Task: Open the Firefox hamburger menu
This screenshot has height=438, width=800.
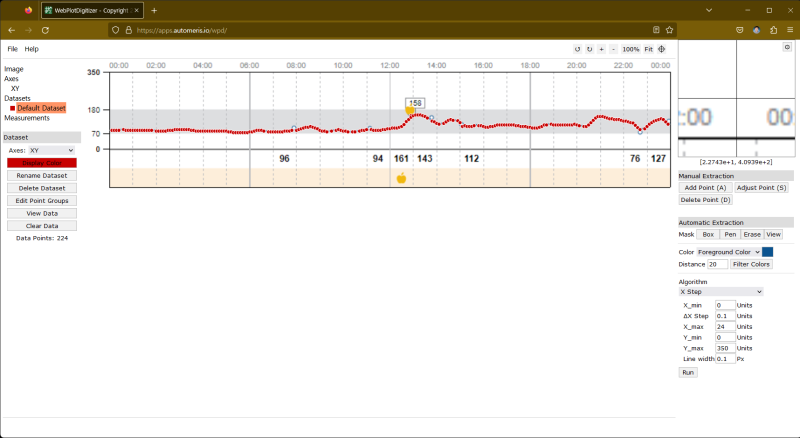Action: (x=790, y=30)
